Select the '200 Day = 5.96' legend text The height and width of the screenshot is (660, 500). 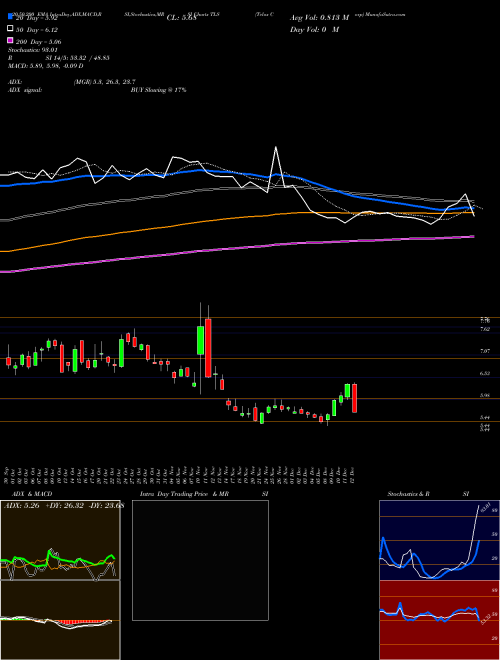click(38, 42)
